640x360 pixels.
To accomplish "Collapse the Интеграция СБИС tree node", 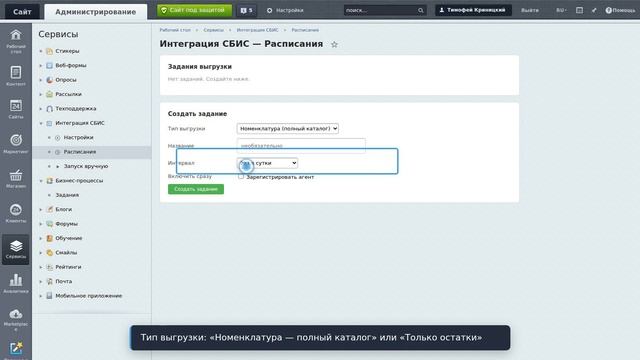I will coord(41,123).
